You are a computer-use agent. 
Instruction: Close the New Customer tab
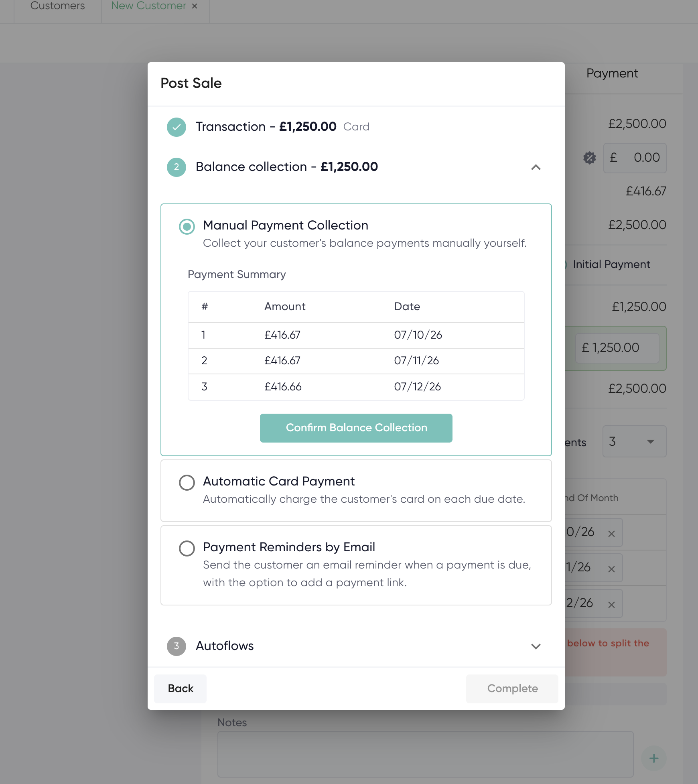[195, 6]
